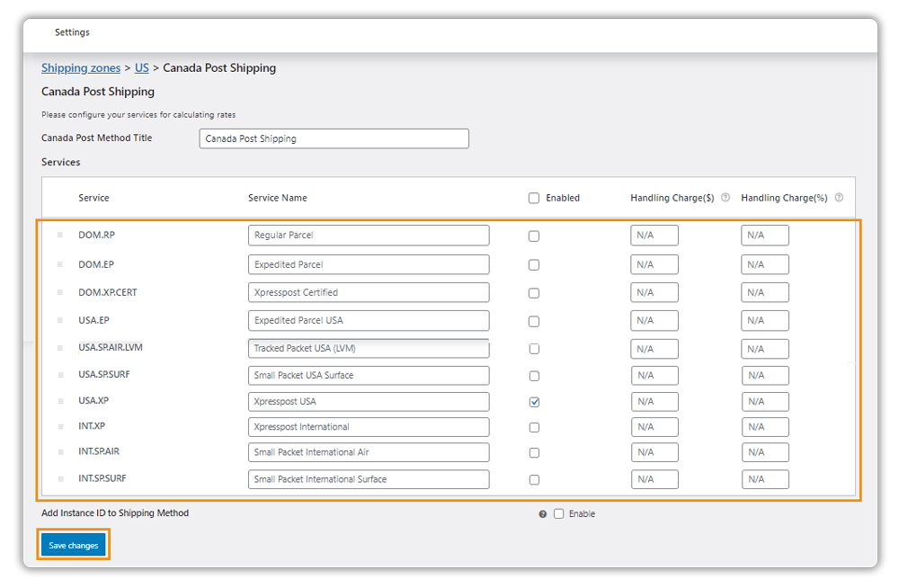Click Handling Charge($) field for DOM.EP
This screenshot has width=899, height=588.
click(654, 264)
